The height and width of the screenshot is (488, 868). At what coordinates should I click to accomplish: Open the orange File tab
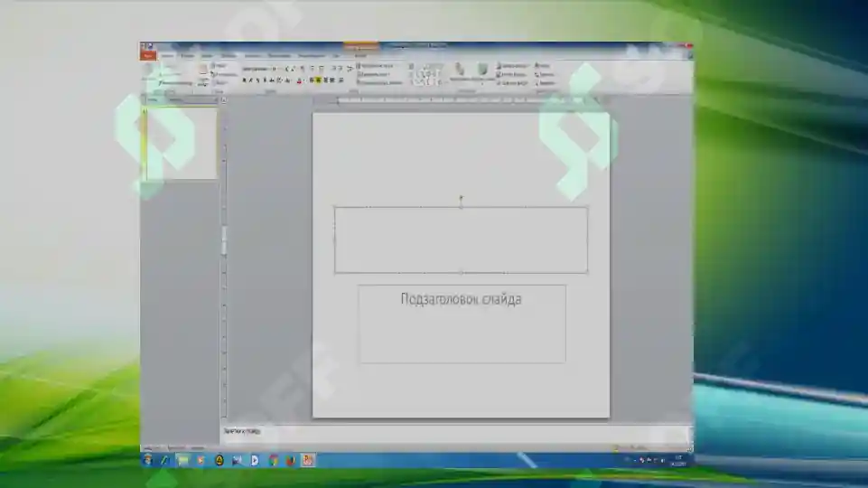click(x=148, y=55)
